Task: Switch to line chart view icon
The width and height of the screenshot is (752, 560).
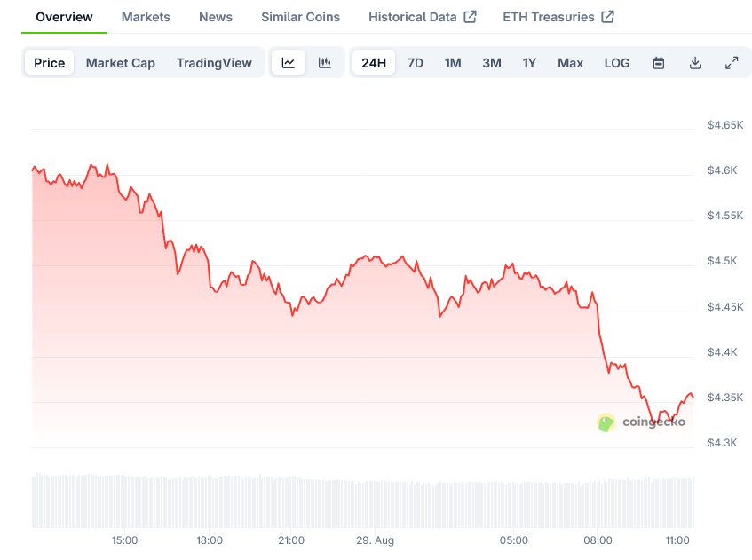Action: 289,63
